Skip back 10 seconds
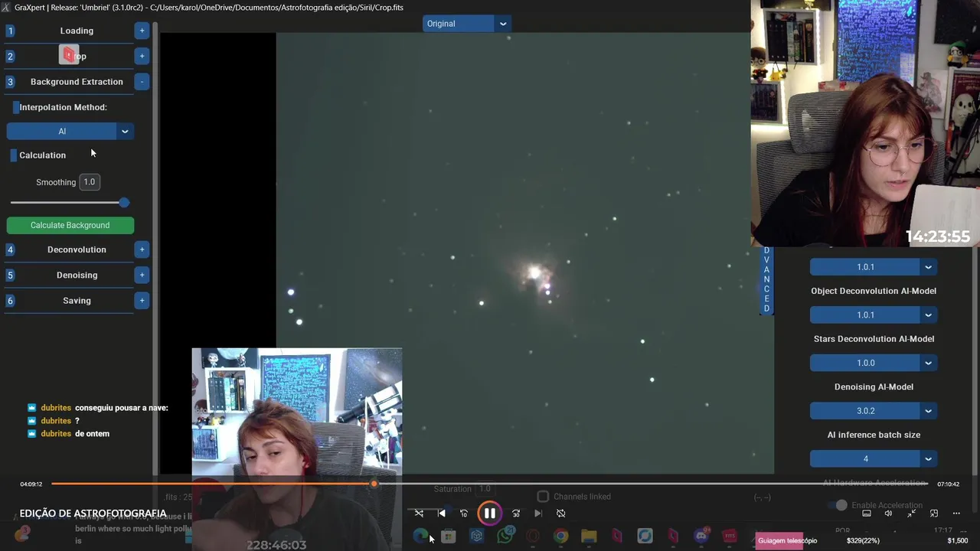The image size is (980, 551). [x=464, y=514]
